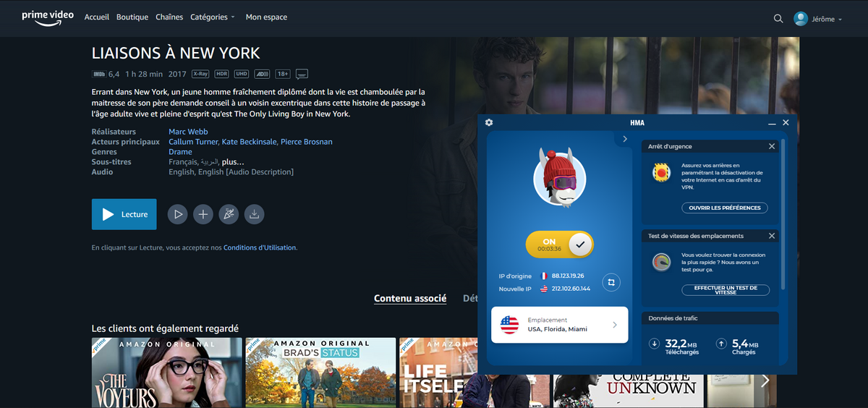Open The Voyeurs thumbnail
868x408 pixels.
(x=167, y=373)
